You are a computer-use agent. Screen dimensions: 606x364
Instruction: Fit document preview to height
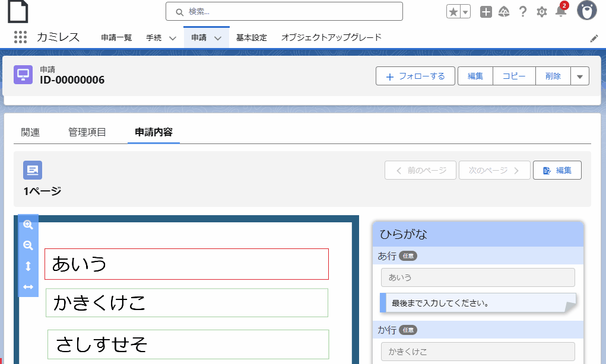click(28, 266)
